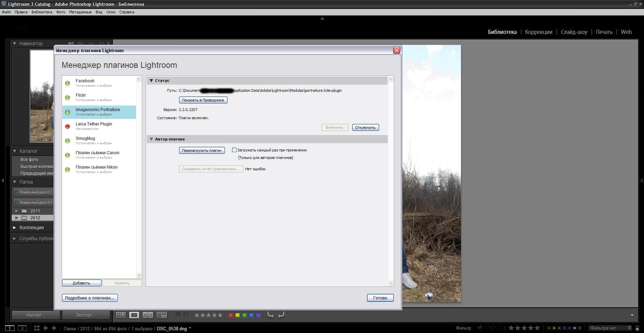Apply the red color label in the toolbar
The width and height of the screenshot is (644, 333).
coord(231,315)
